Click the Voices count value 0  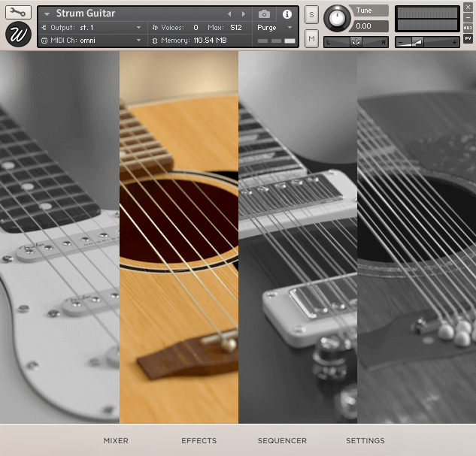click(196, 28)
